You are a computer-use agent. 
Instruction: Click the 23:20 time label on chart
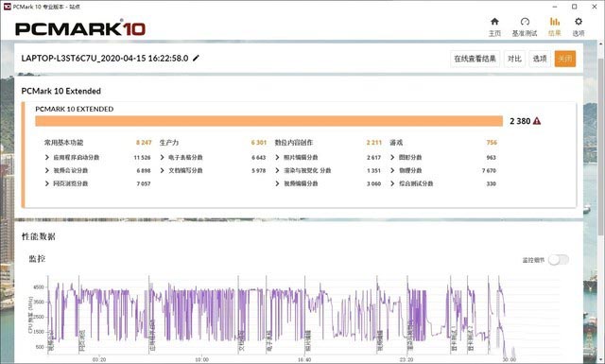(x=406, y=359)
